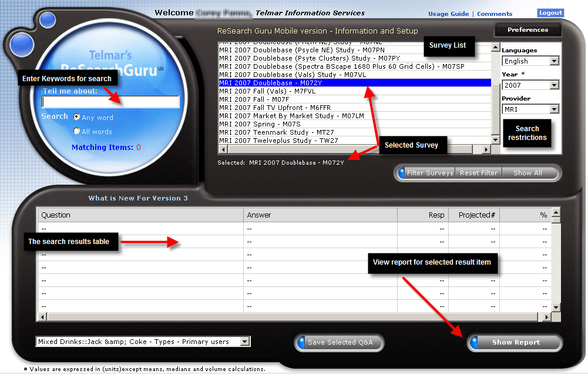Click the results table scroll-left arrow
The width and height of the screenshot is (588, 374).
click(42, 318)
